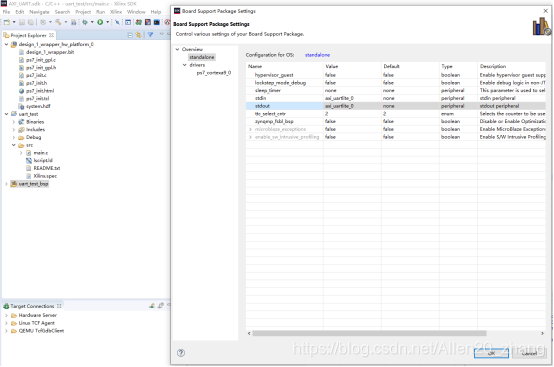
Task: Select README.txt file
Action: pyautogui.click(x=47, y=168)
